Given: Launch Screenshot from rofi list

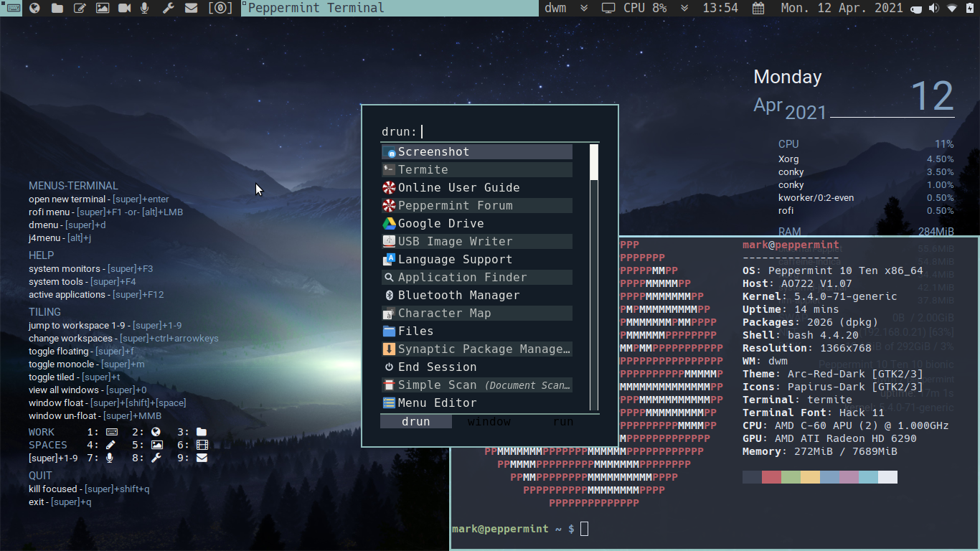Looking at the screenshot, I should (477, 152).
